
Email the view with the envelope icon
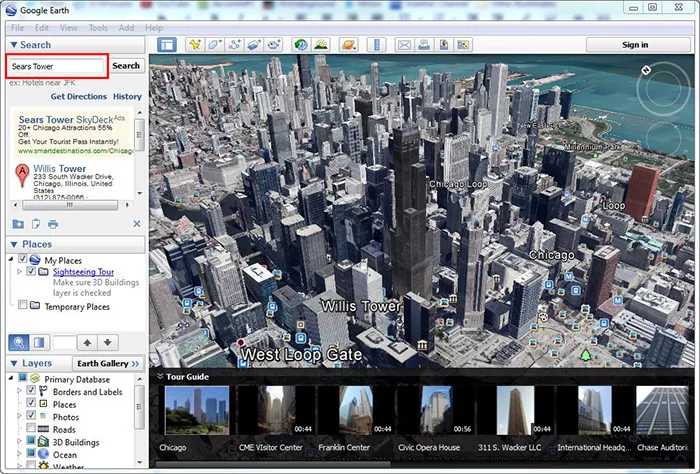click(404, 45)
